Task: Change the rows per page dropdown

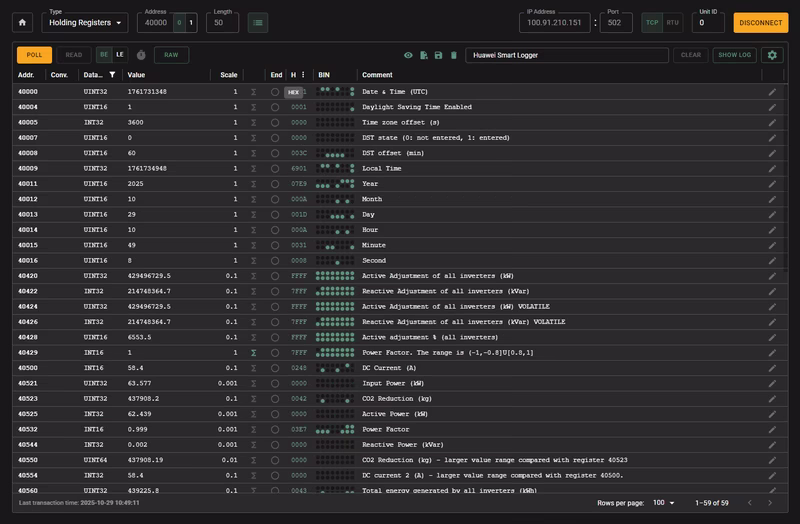Action: click(663, 503)
